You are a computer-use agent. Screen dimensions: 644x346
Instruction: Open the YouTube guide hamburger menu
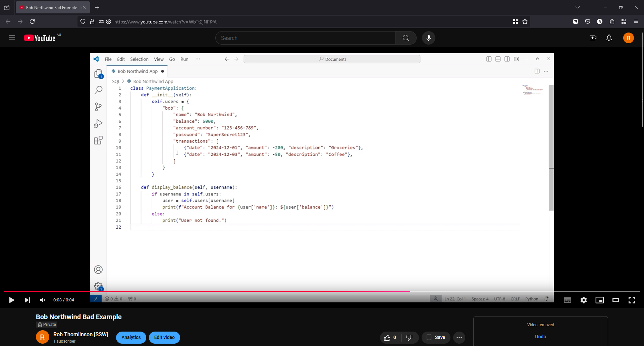12,38
